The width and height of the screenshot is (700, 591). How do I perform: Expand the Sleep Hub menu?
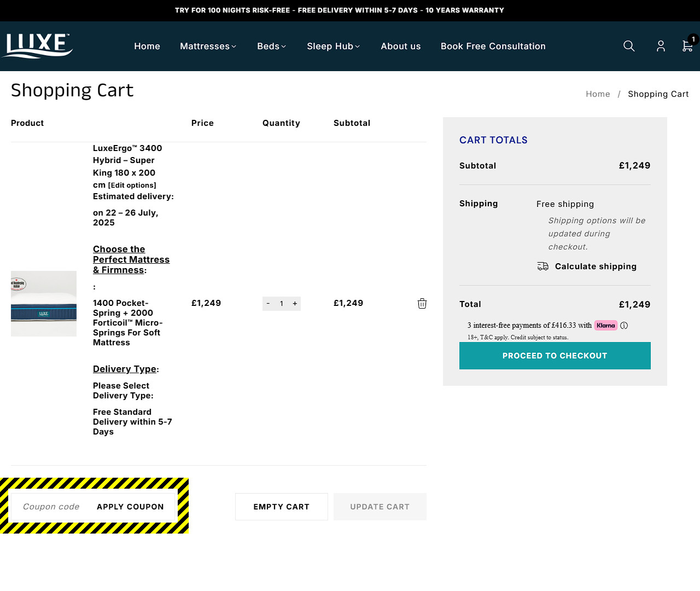(334, 47)
